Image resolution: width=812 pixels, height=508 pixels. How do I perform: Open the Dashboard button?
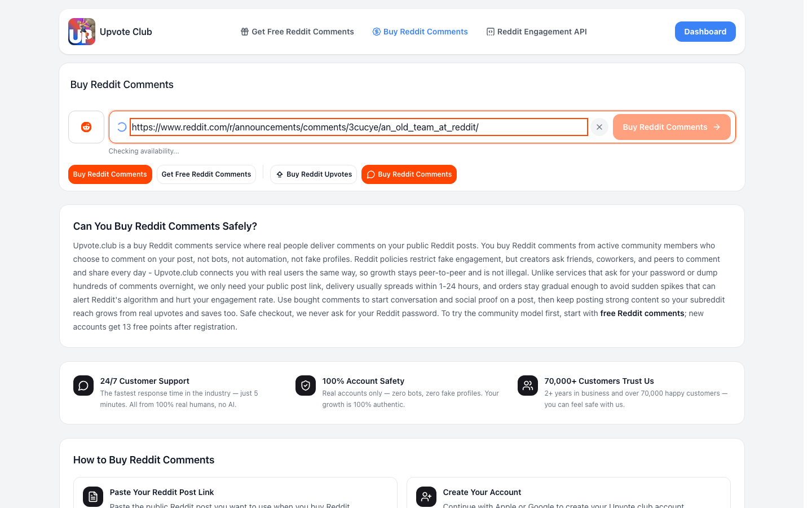705,32
